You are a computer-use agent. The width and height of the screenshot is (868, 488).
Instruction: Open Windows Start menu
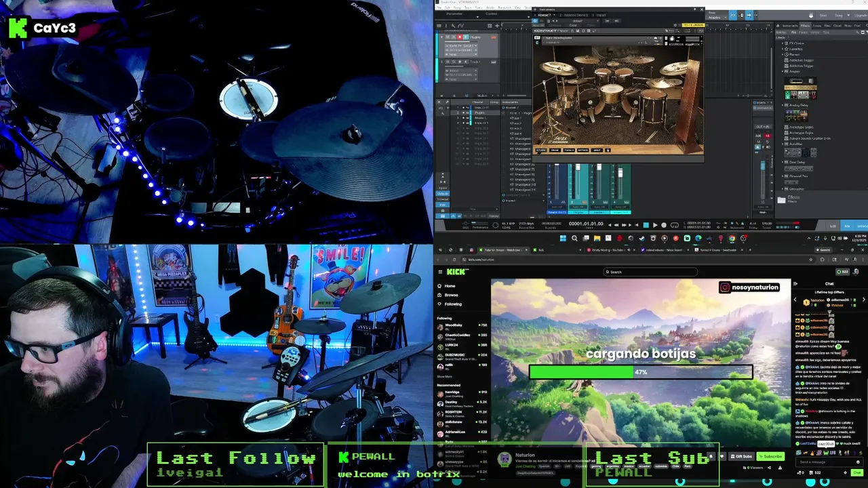click(563, 238)
